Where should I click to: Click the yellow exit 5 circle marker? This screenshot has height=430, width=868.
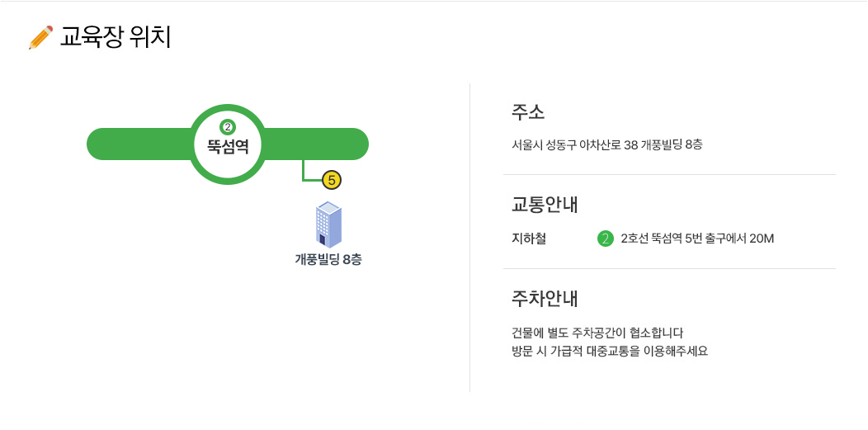pyautogui.click(x=332, y=179)
